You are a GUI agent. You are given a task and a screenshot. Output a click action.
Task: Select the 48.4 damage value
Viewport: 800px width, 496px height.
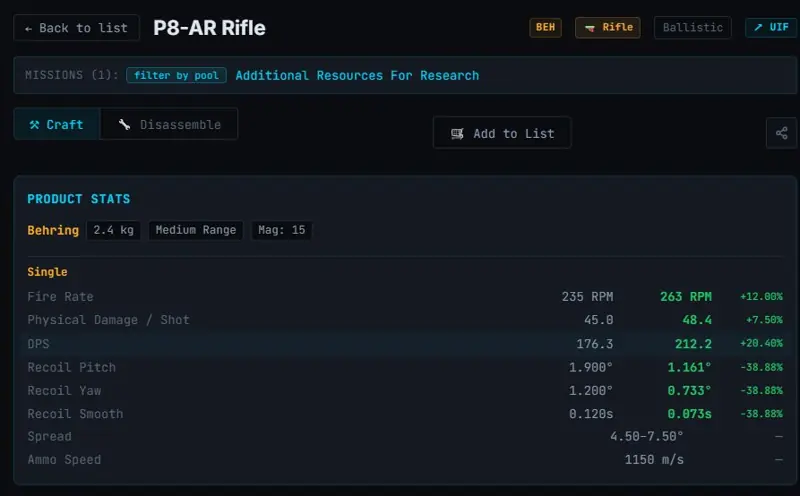pyautogui.click(x=697, y=320)
